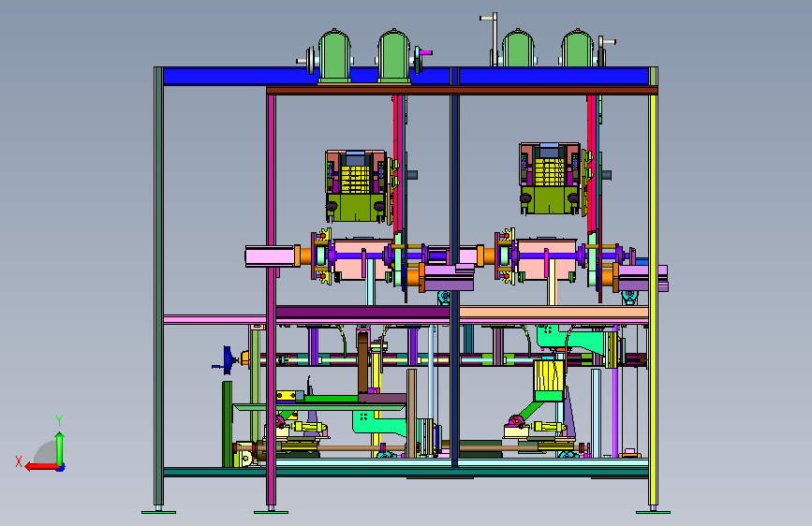Select the light pink cylinder at shaft's left end

click(x=270, y=256)
